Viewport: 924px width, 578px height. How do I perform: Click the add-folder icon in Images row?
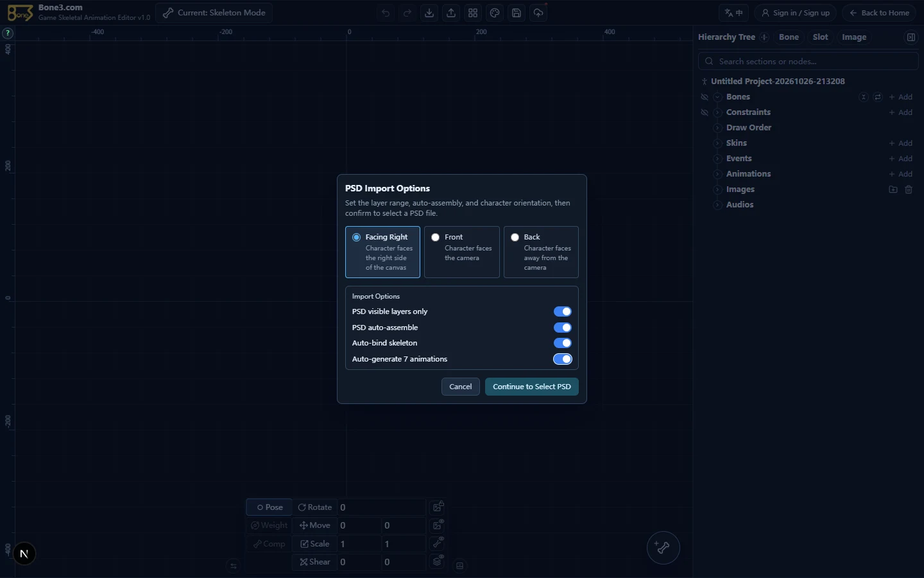pos(893,189)
